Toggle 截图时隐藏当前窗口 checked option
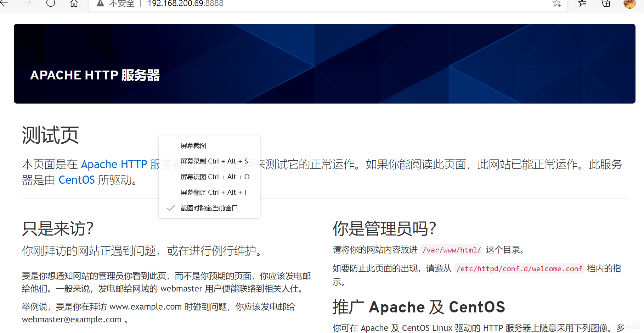 [209, 208]
